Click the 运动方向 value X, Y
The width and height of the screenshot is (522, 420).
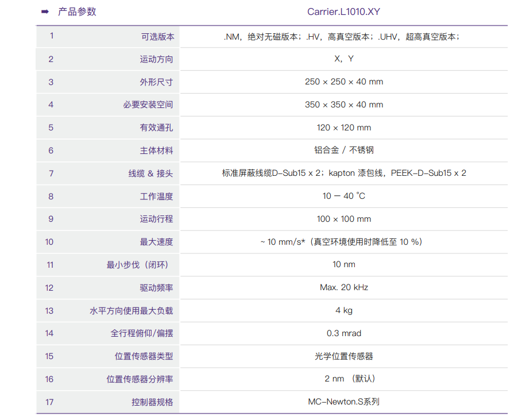[x=343, y=59]
